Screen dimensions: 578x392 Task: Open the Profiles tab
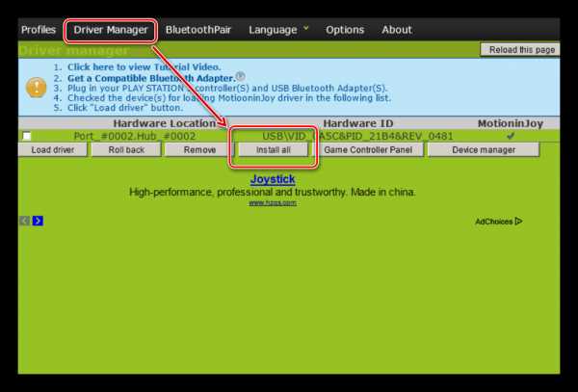pyautogui.click(x=39, y=30)
